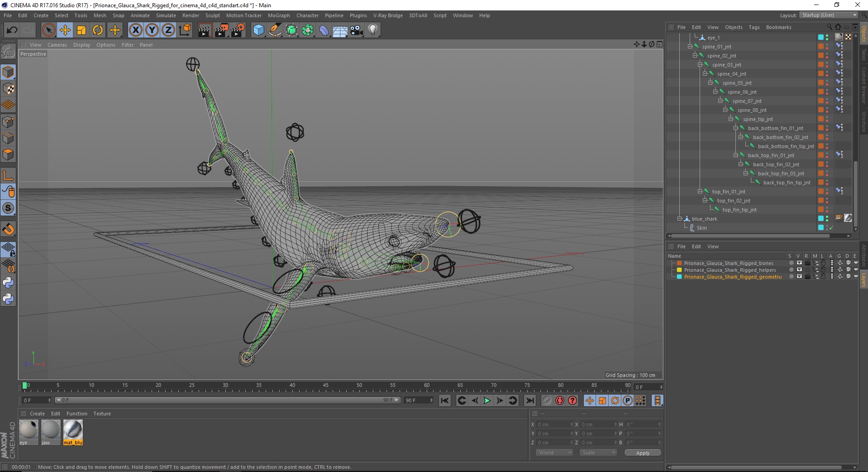Open the Layout dropdown Startup (User)
Screen dimensions: 868x472
pos(828,15)
